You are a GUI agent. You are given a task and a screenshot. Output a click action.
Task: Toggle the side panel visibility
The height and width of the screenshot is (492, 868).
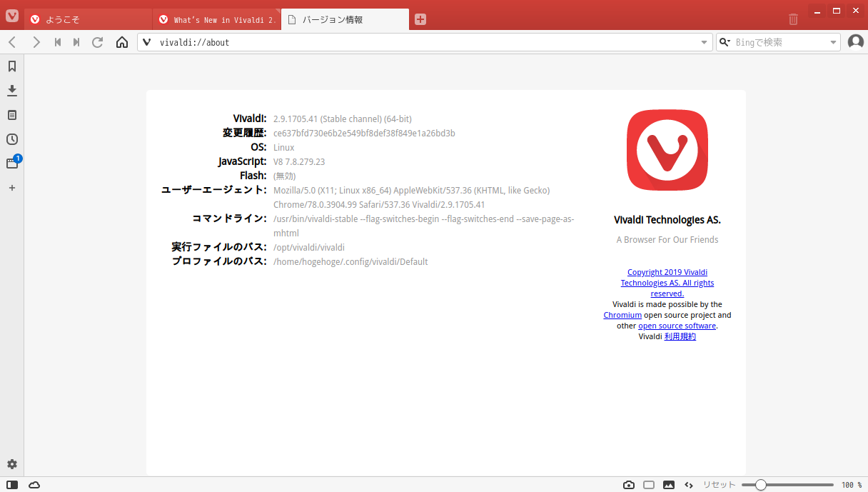click(12, 485)
